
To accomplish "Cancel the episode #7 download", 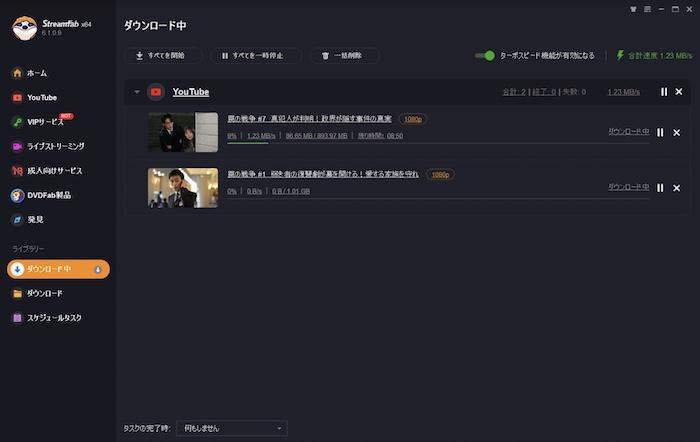I will point(676,133).
